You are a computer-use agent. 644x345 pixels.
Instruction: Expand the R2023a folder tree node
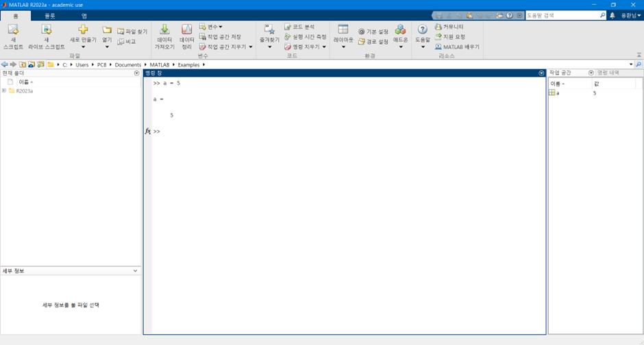tap(3, 90)
